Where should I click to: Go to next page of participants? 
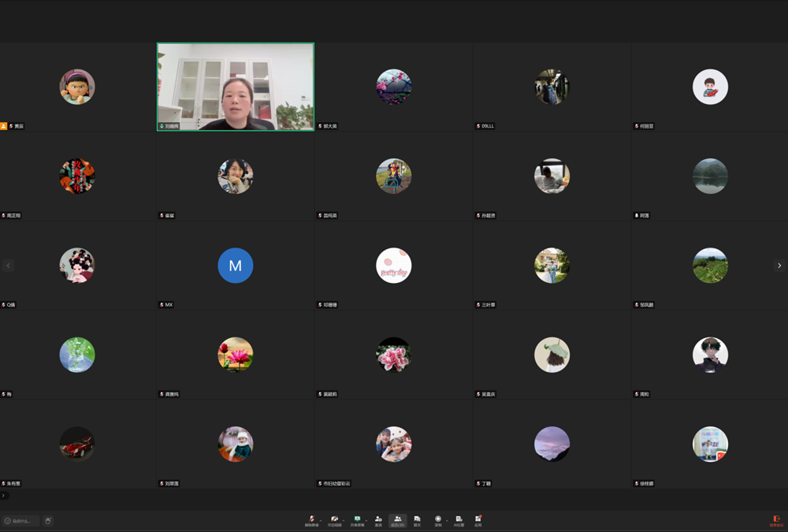(x=779, y=266)
